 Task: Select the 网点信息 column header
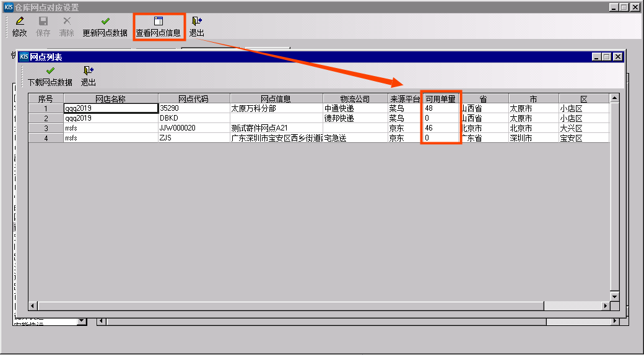pos(276,99)
